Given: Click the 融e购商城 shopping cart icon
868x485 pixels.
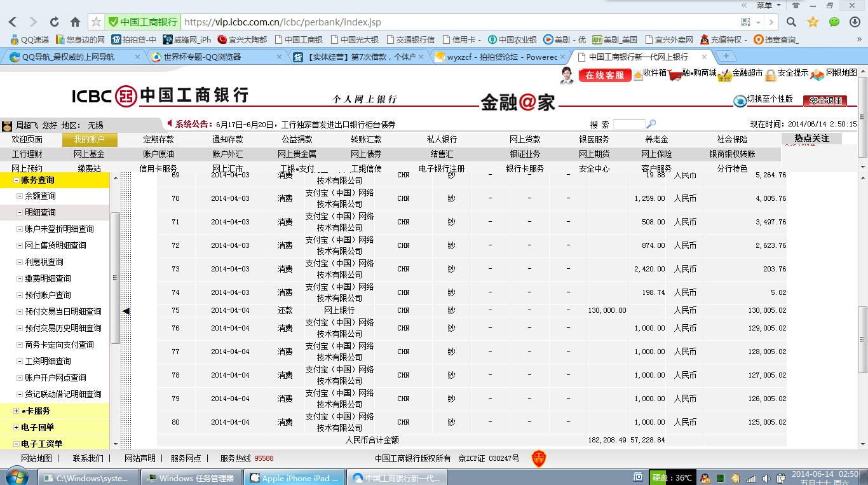Looking at the screenshot, I should [x=675, y=75].
